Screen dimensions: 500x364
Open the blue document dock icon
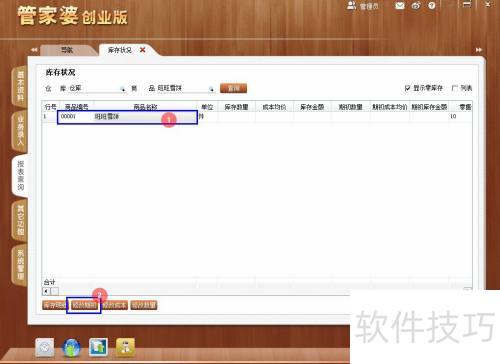coord(98,347)
